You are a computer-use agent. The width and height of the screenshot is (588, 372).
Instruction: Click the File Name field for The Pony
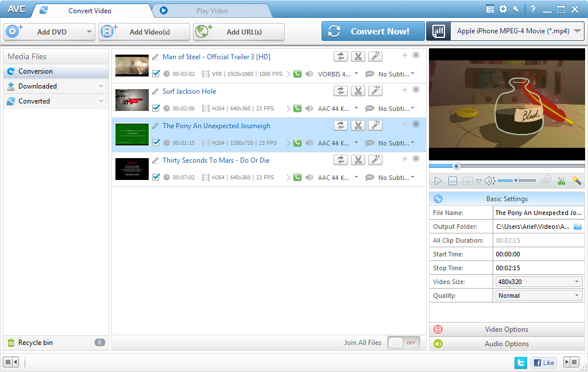click(x=539, y=213)
